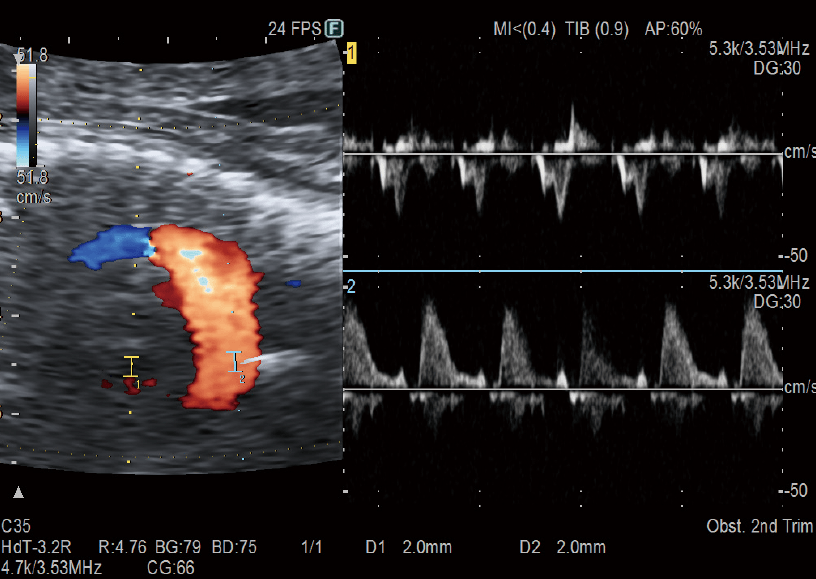Click the AP:60% acoustic power value
816x579 pixels.
pos(673,30)
